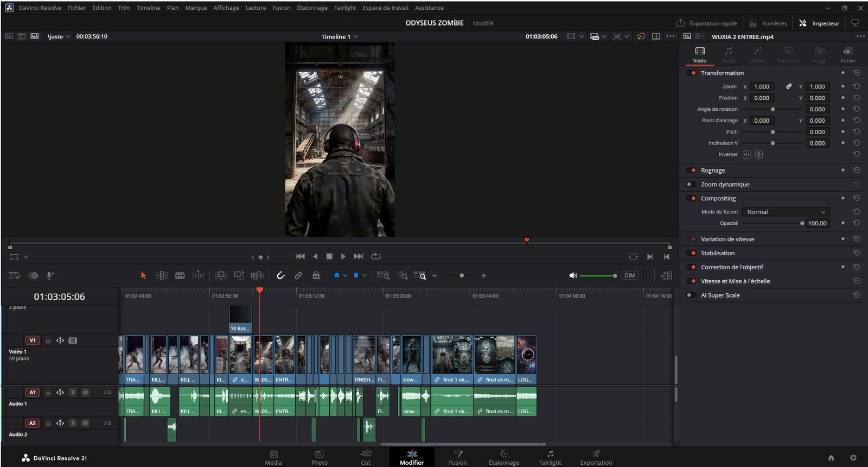The image size is (868, 467).
Task: Toggle the linked selection chain icon
Action: [x=298, y=276]
